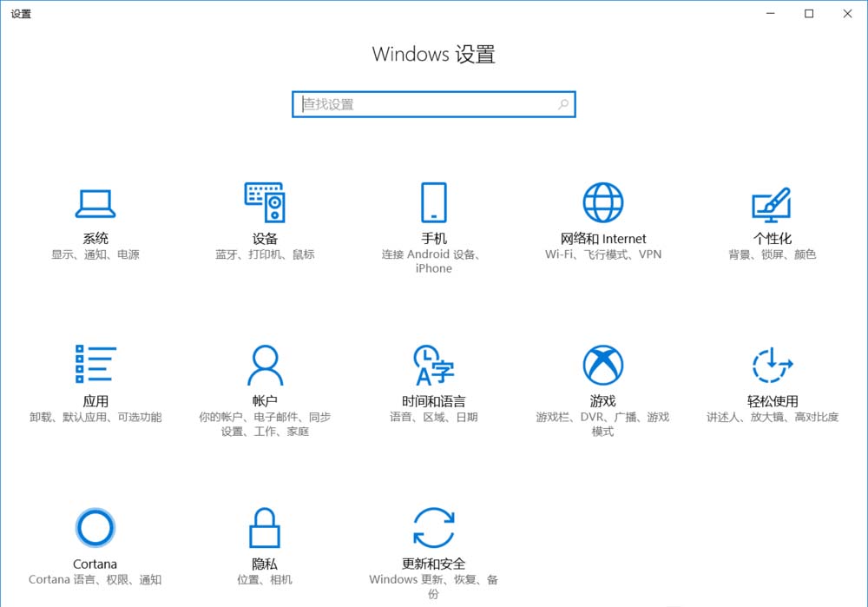The image size is (868, 607).
Task: Open the 更新和安全 refresh arrows icon
Action: pos(433,527)
